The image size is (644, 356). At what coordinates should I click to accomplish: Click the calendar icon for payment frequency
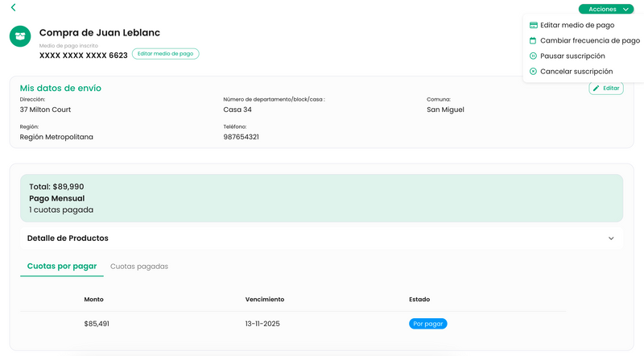(x=533, y=40)
